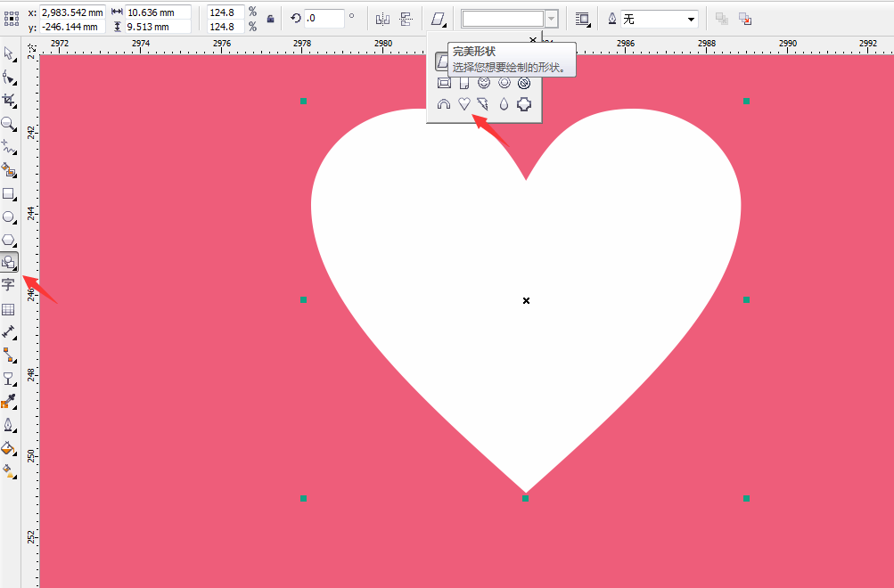The image size is (894, 588).
Task: Click the To Back of Layer button
Action: 745,20
